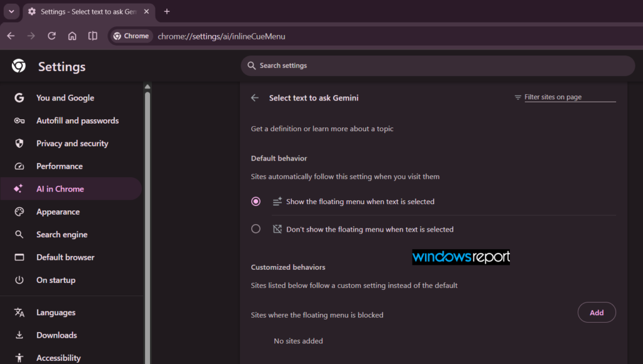
Task: Click the key icon for Autofill
Action: tap(19, 120)
